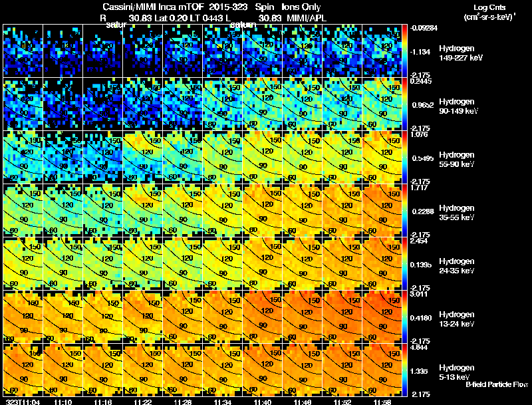Click the '323T11:04' time axis label
This screenshot has height=405, width=532.
coord(23,402)
